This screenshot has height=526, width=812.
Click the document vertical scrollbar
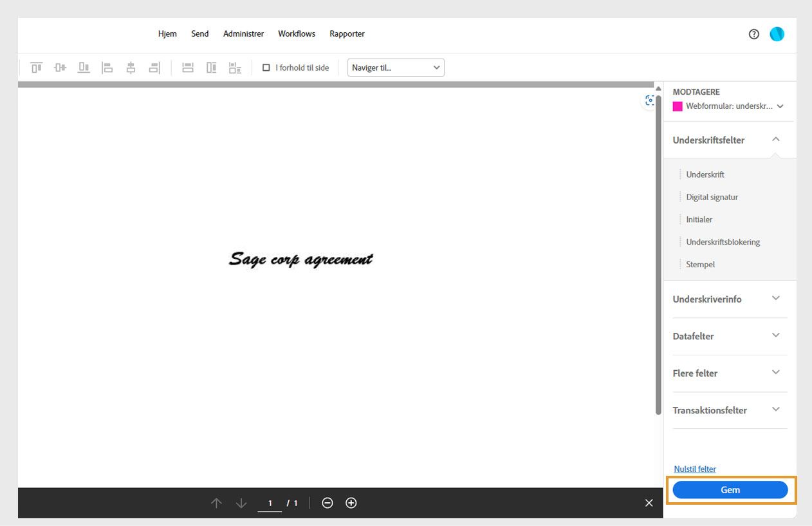658,254
